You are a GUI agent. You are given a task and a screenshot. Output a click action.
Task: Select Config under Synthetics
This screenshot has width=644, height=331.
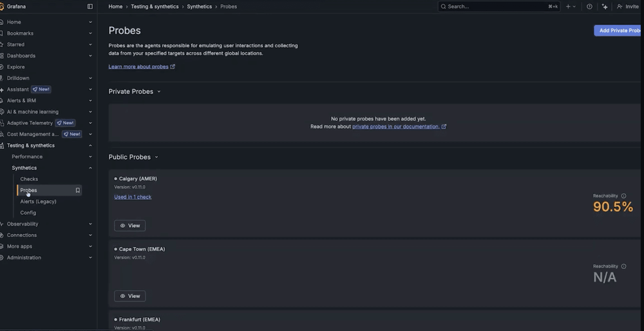[28, 212]
